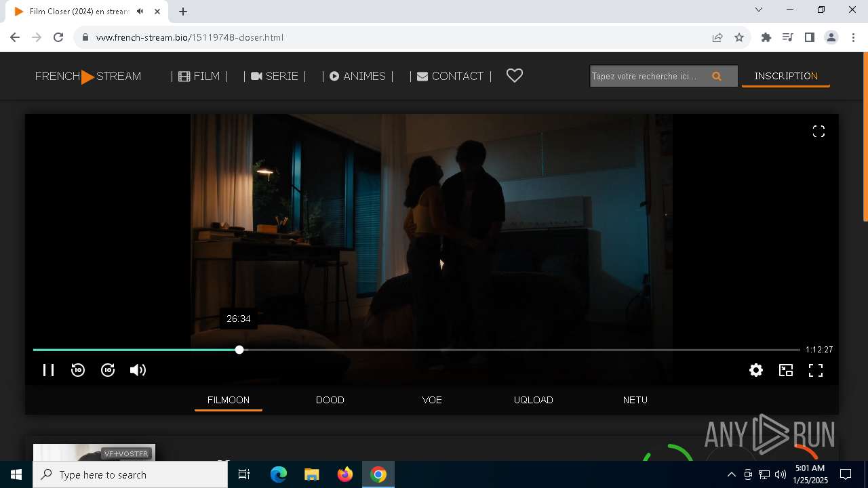This screenshot has width=868, height=488.
Task: Reload the current page
Action: point(58,37)
